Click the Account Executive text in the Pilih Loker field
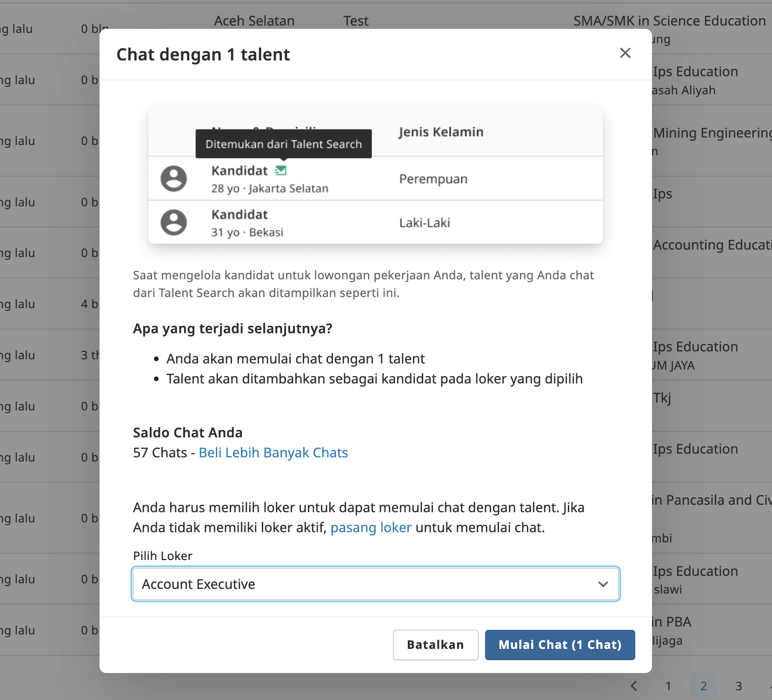772x700 pixels. [x=199, y=584]
